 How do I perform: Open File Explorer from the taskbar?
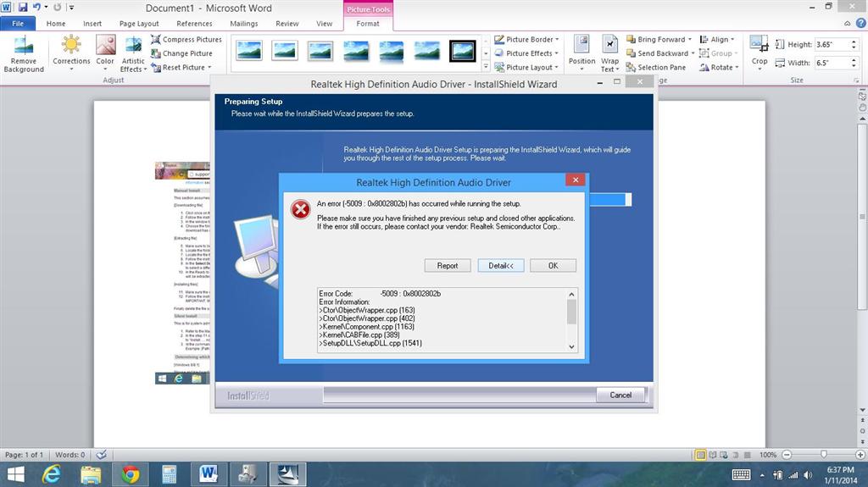[x=91, y=474]
